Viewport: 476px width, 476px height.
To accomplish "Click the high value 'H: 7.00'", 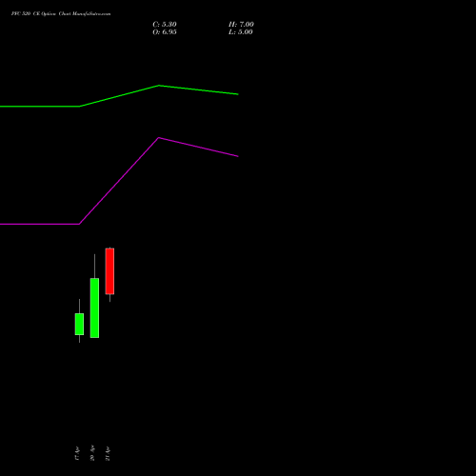I will tap(241, 25).
